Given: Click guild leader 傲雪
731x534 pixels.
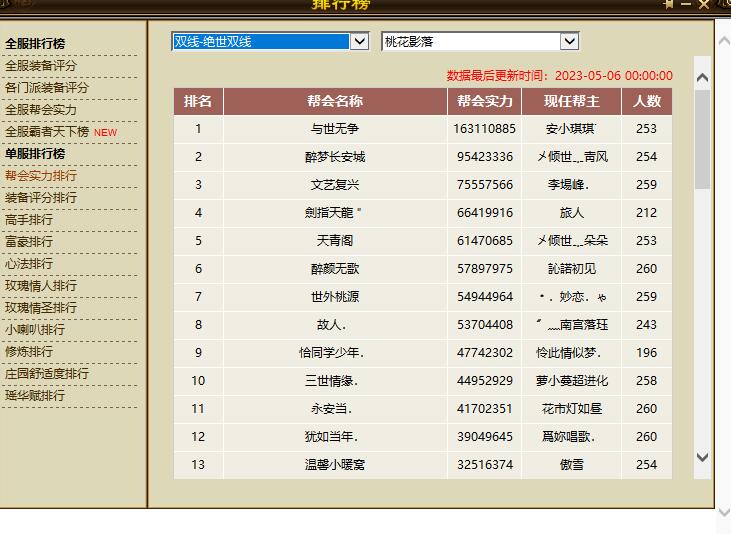Looking at the screenshot, I should [572, 465].
